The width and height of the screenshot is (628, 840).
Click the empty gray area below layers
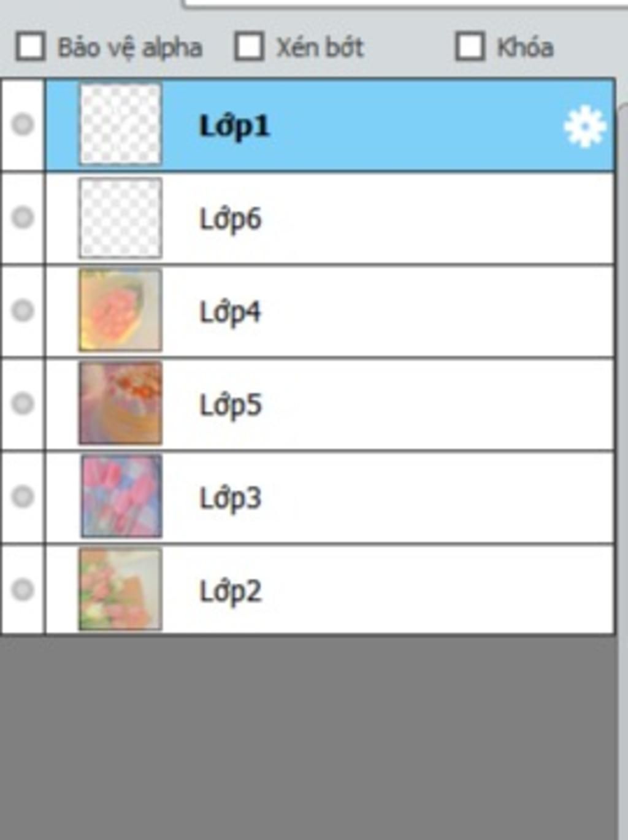coord(307,736)
